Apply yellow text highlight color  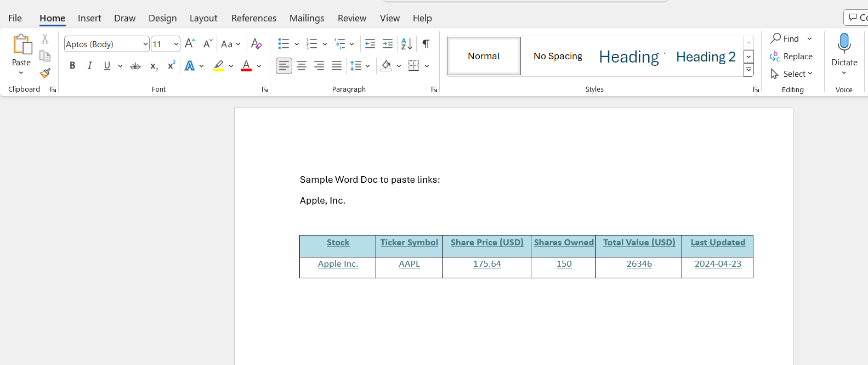218,66
